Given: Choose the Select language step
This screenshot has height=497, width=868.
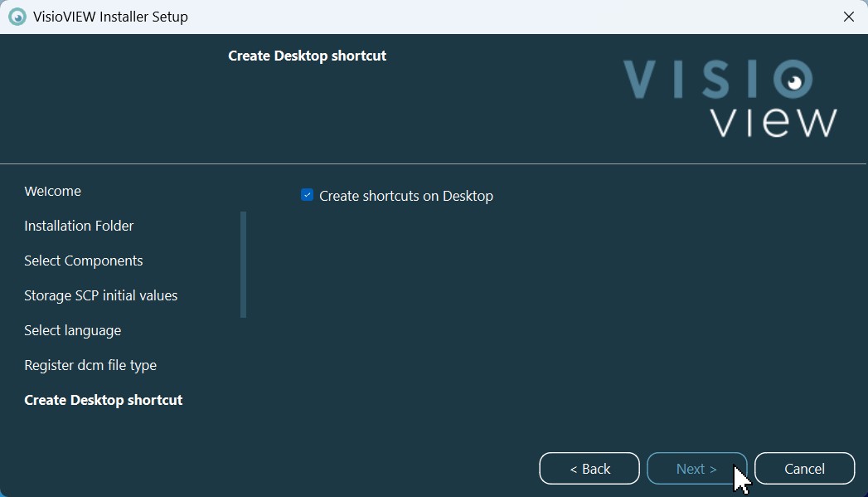Looking at the screenshot, I should point(73,331).
